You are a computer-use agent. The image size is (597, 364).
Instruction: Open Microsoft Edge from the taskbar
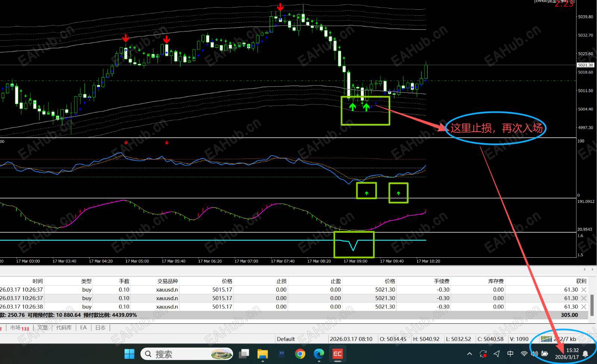319,354
